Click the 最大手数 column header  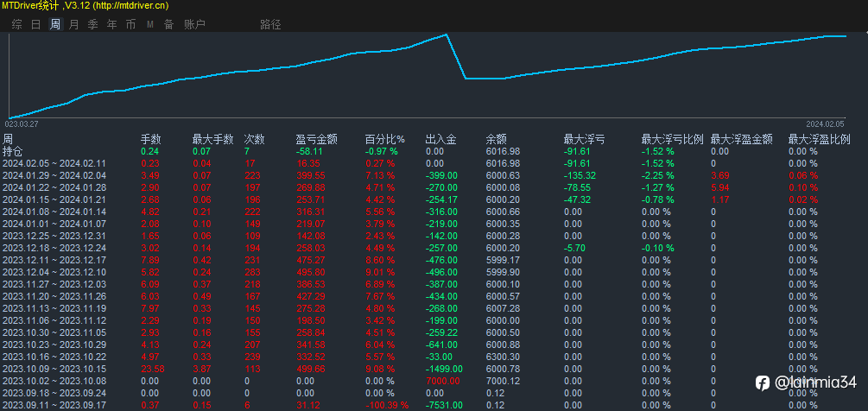(x=212, y=139)
